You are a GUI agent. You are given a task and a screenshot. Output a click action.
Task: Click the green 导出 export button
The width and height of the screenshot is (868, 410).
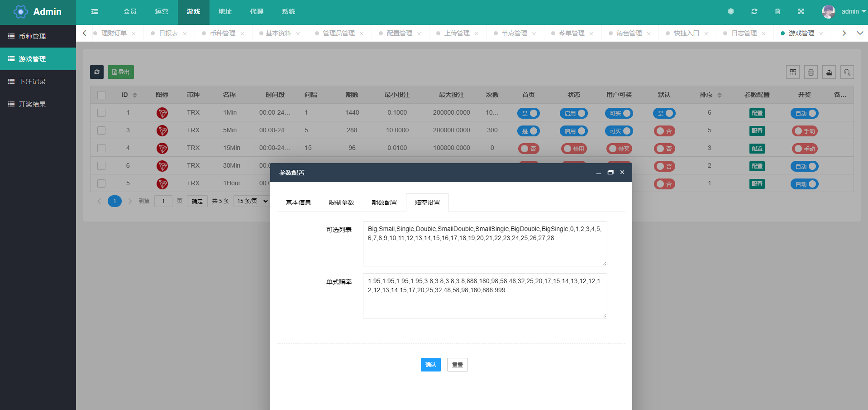point(121,72)
